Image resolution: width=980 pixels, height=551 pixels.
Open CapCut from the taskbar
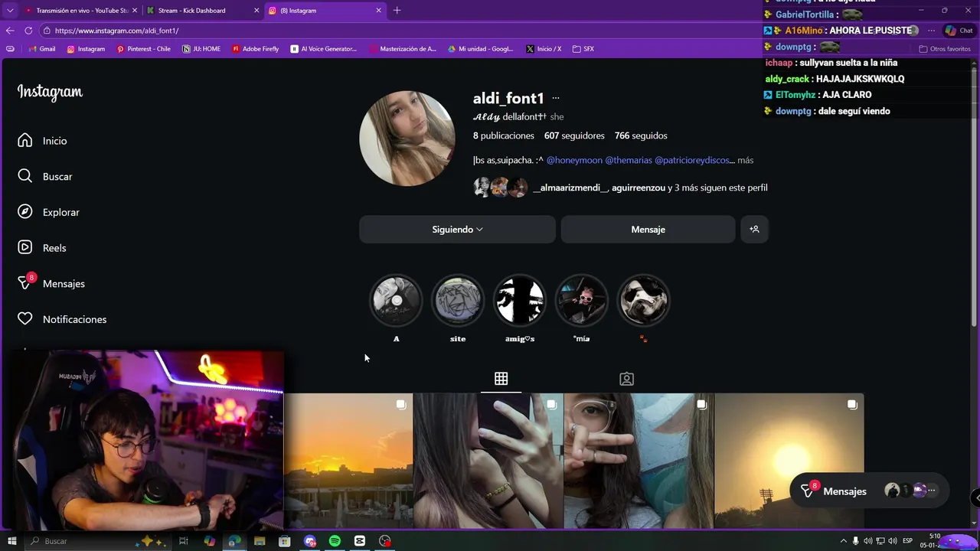(360, 541)
